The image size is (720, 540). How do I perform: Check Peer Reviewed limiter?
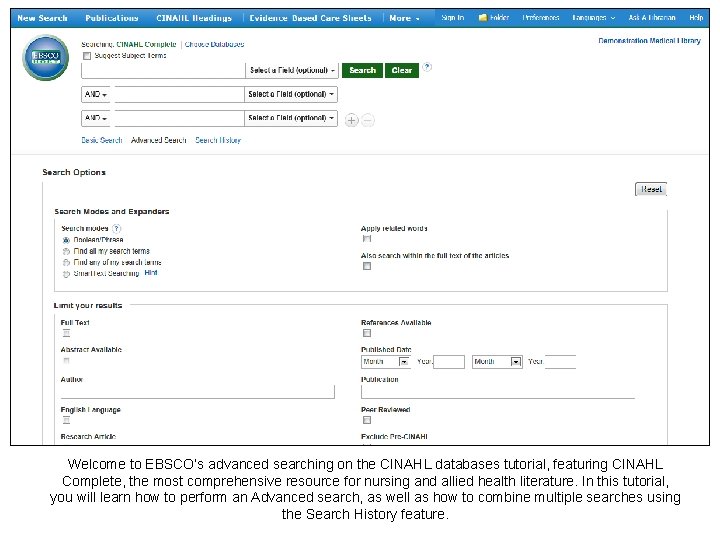tap(366, 420)
